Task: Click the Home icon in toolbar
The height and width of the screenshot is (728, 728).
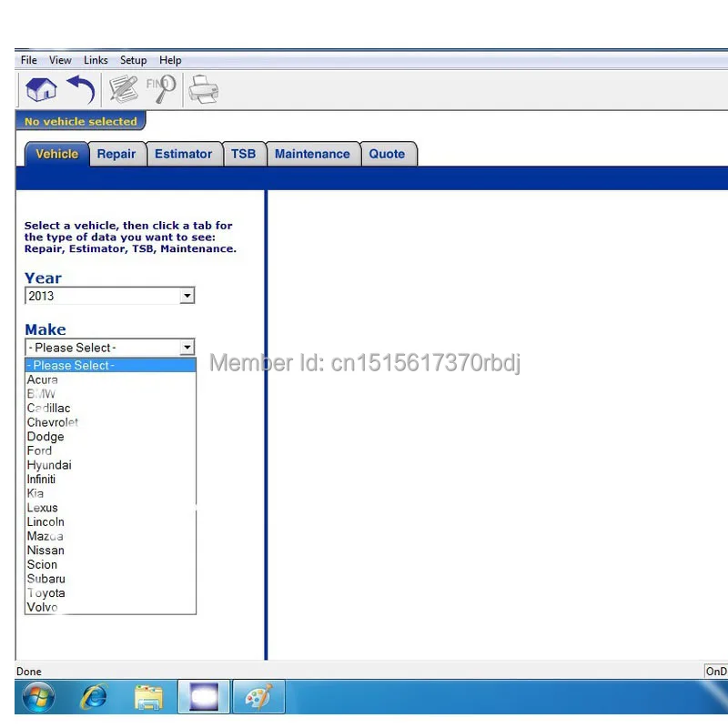Action: (x=41, y=88)
